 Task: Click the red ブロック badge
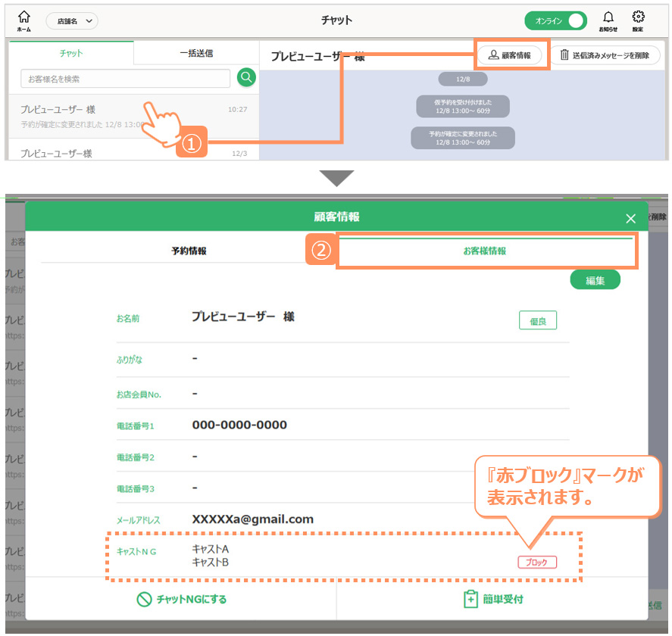click(537, 563)
